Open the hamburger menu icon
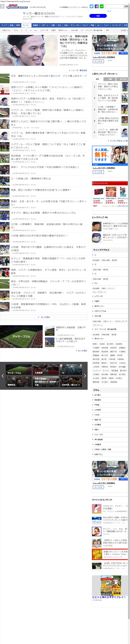The width and height of the screenshot is (130, 644). (3, 6)
